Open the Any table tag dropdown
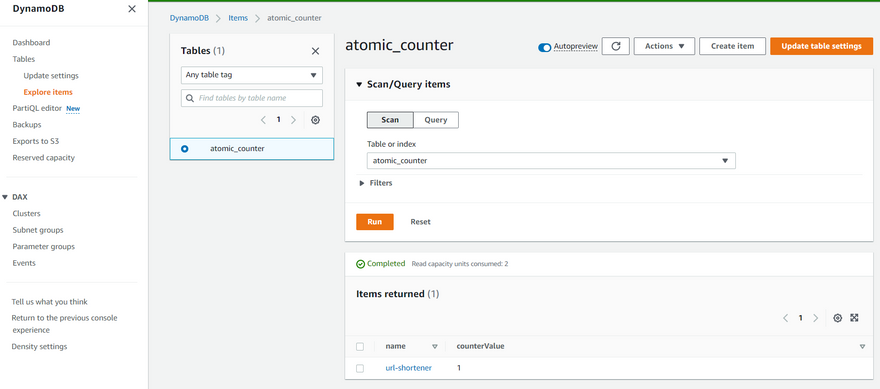880x389 pixels. coord(252,75)
